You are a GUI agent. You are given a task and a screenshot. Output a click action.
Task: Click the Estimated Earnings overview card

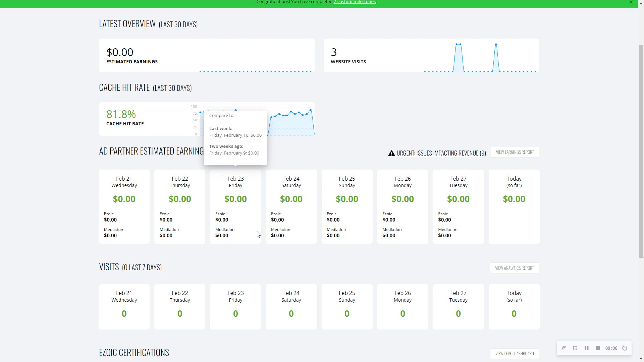coord(207,55)
